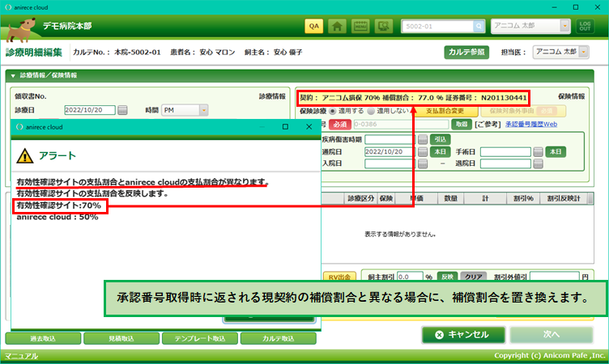Click the LOG OUT button
The width and height of the screenshot is (609, 364).
click(585, 26)
